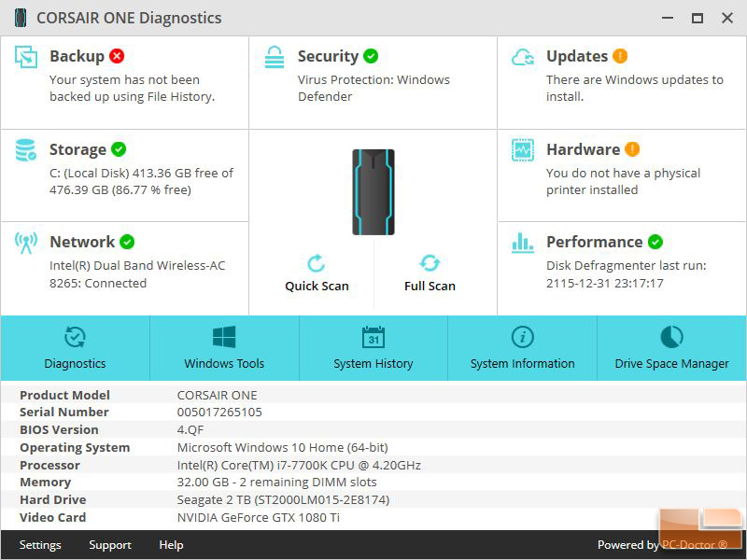Click the C: Local Disk free space text
Screen dimensions: 747x560
142,181
